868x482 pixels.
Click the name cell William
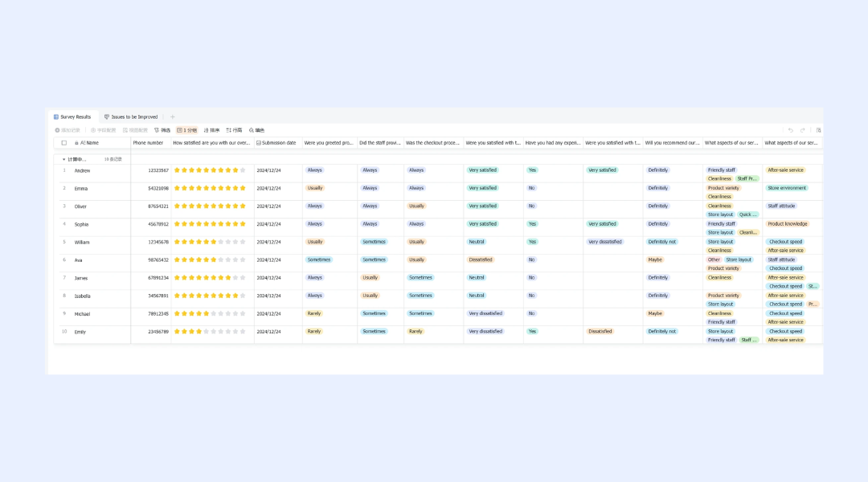tap(82, 243)
